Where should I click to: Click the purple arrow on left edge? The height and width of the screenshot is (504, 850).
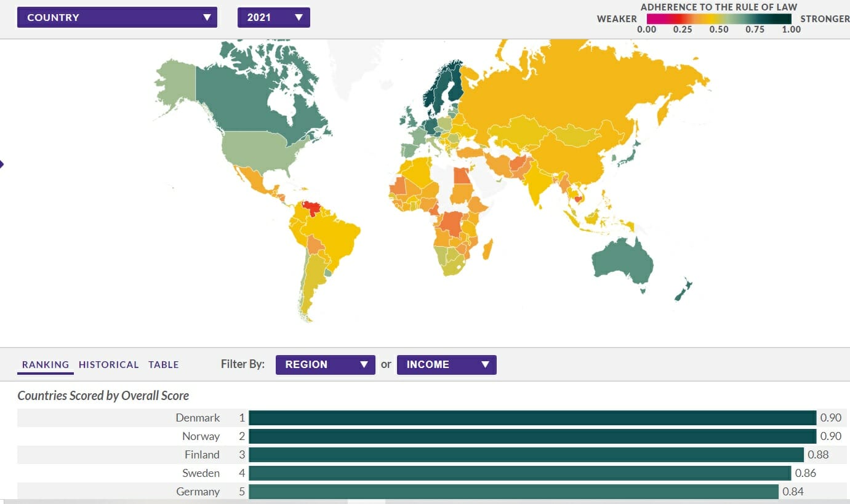(x=2, y=164)
